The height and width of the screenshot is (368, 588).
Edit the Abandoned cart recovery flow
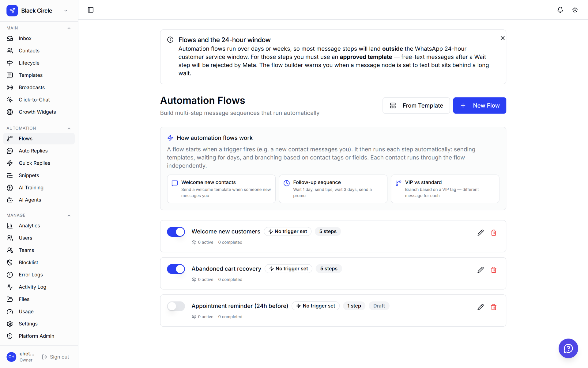click(481, 270)
